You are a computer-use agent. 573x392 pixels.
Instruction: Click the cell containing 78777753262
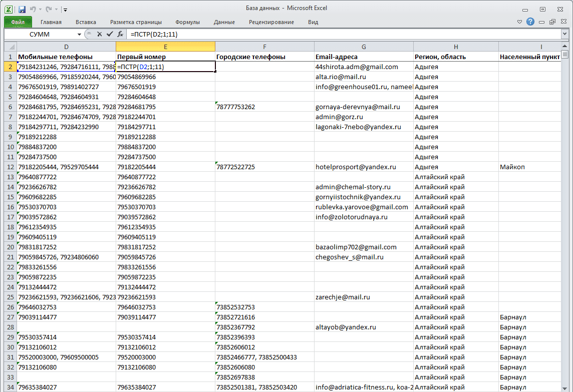tap(264, 107)
